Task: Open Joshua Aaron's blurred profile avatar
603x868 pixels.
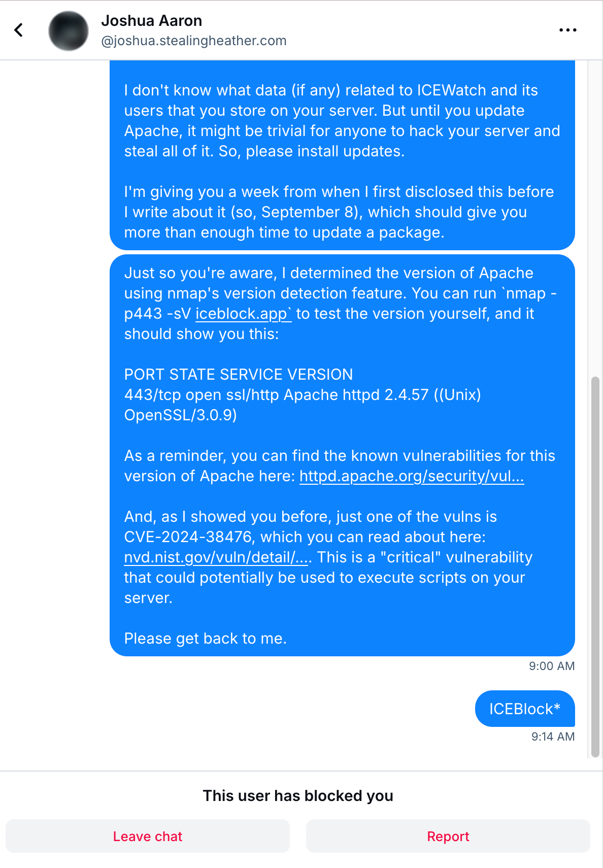Action: pyautogui.click(x=69, y=30)
